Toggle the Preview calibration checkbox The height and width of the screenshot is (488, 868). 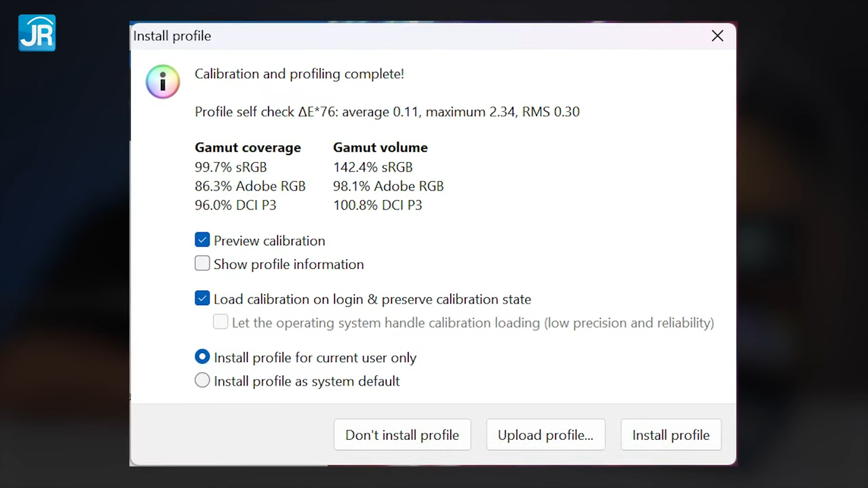(x=202, y=241)
